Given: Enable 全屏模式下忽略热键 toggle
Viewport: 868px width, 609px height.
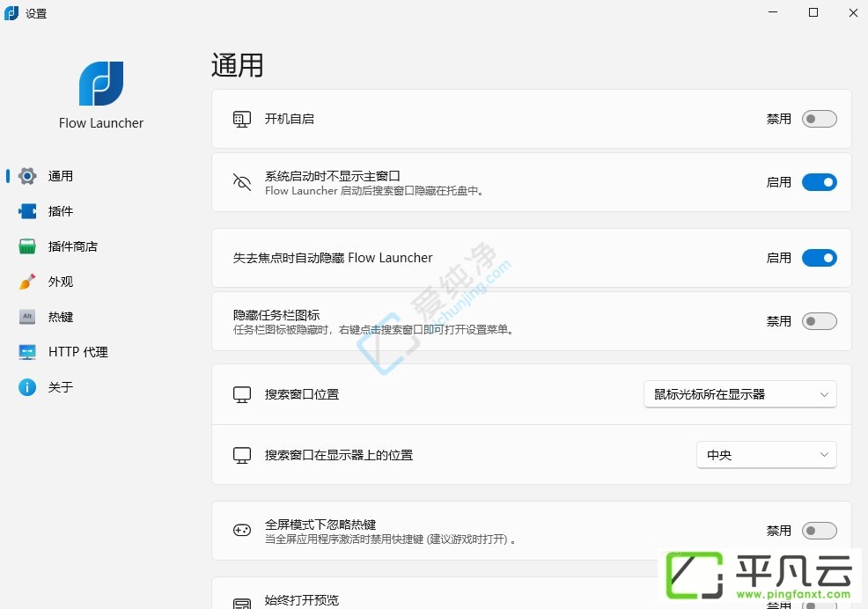Looking at the screenshot, I should coord(820,531).
